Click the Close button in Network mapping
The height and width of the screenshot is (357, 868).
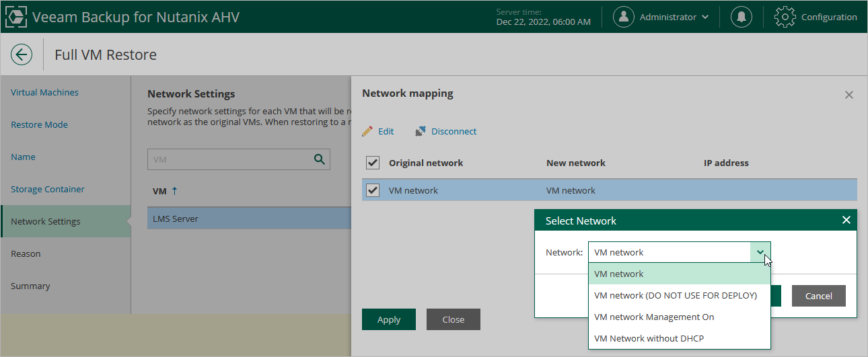pyautogui.click(x=454, y=319)
